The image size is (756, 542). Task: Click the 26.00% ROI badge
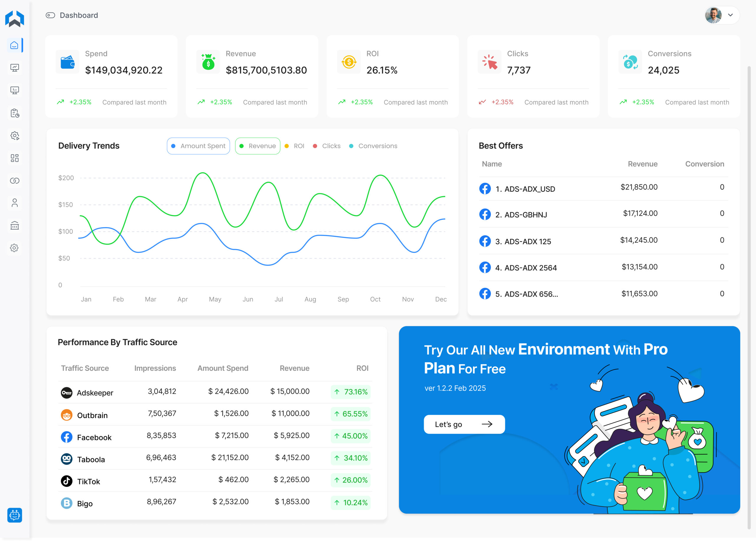coord(351,480)
